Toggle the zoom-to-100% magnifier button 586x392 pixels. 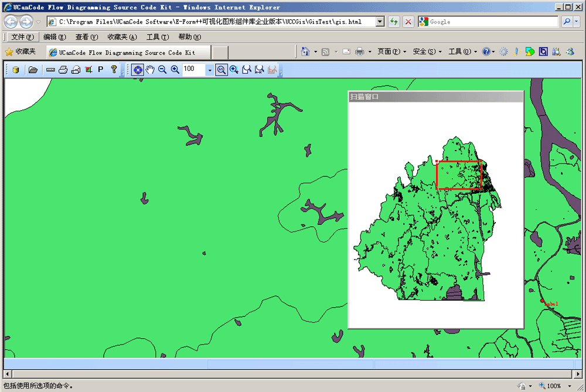[222, 70]
